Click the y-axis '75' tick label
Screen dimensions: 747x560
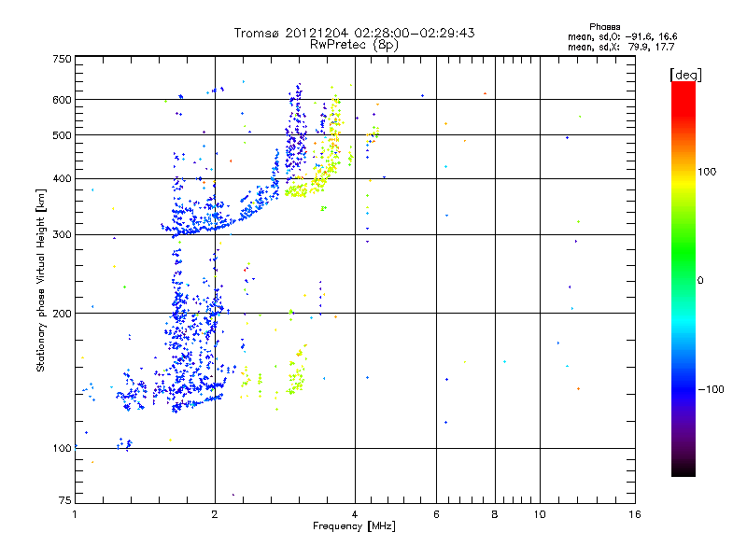(65, 500)
